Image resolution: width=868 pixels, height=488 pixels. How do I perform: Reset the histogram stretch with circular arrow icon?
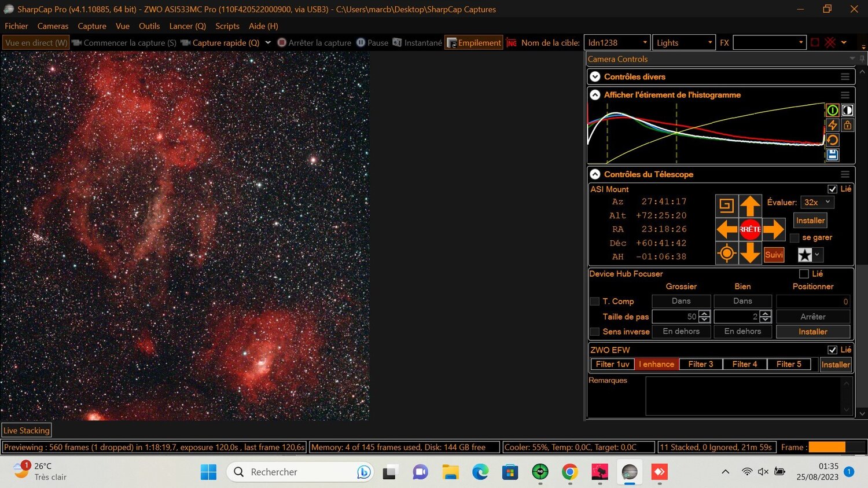(832, 140)
